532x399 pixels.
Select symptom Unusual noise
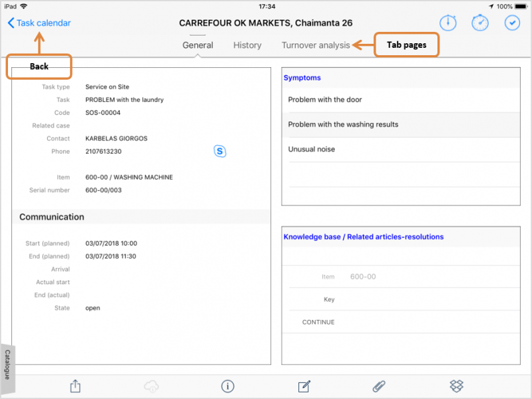pyautogui.click(x=401, y=149)
